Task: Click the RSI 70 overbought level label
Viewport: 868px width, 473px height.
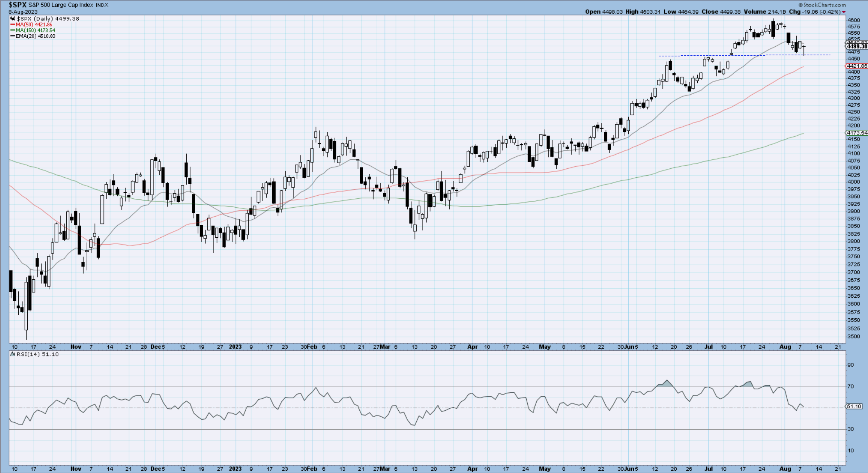Action: pyautogui.click(x=850, y=387)
